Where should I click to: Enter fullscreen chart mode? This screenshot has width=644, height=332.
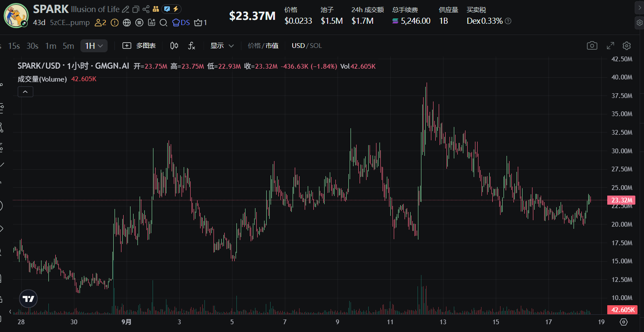pos(610,46)
